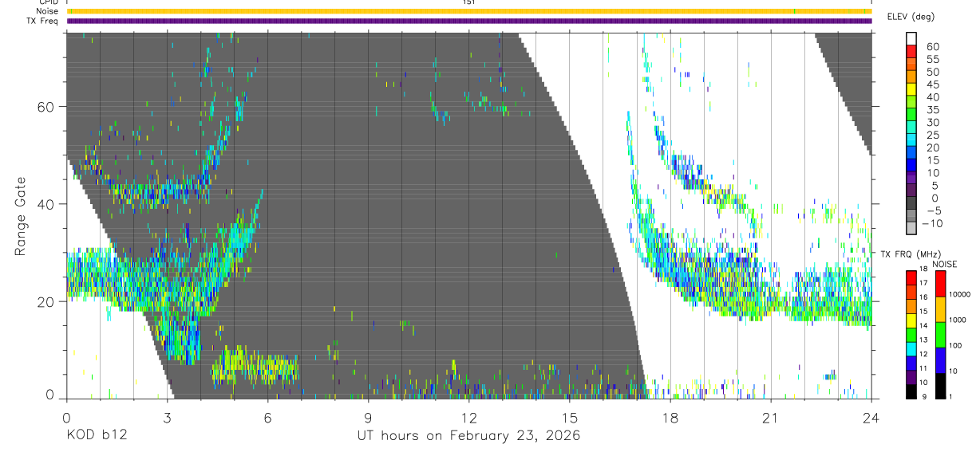
Task: Click the ELEV scale tick label '55'
Action: tap(931, 60)
